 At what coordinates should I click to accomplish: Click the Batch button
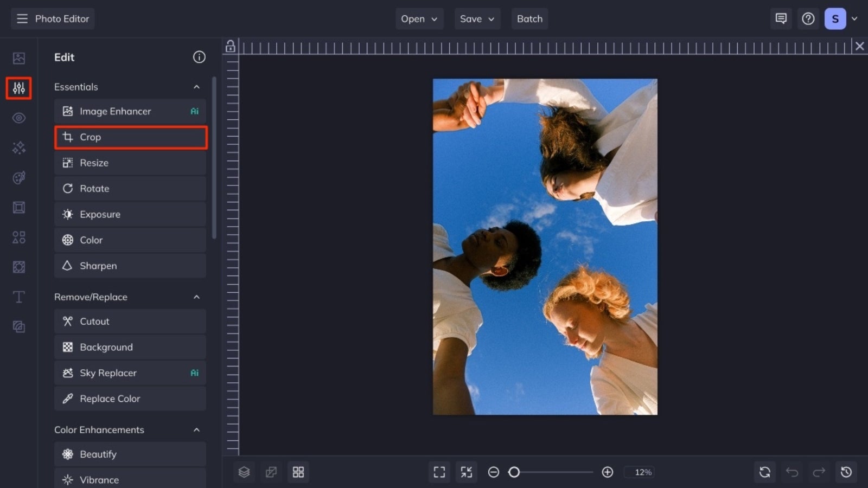[529, 18]
